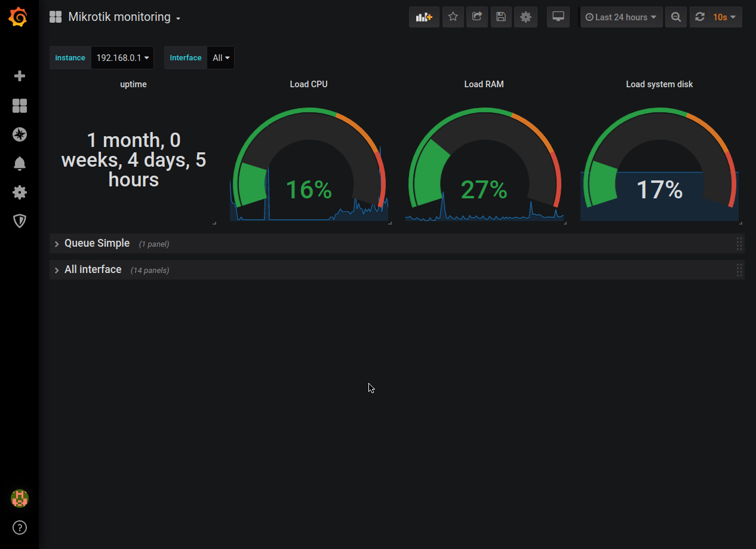Star the Mikrotik monitoring dashboard
756x549 pixels.
[453, 17]
